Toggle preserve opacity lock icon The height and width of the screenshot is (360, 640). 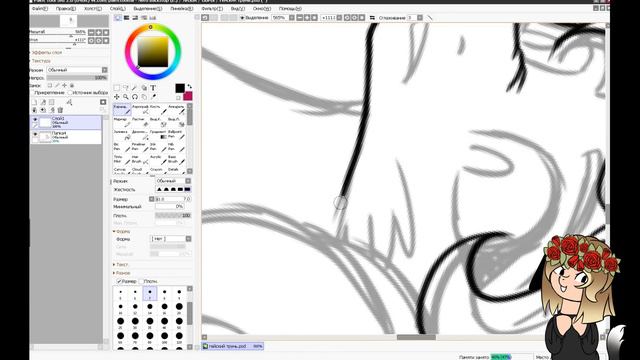[50, 86]
